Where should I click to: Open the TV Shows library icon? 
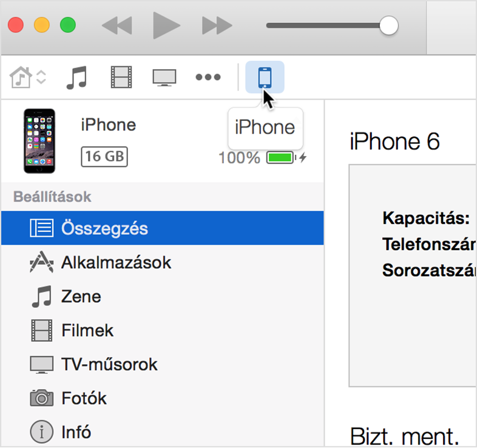point(164,78)
